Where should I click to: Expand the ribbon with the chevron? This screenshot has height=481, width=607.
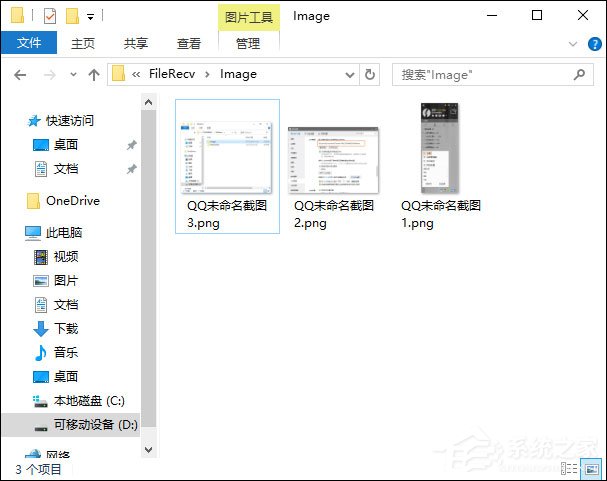(572, 44)
